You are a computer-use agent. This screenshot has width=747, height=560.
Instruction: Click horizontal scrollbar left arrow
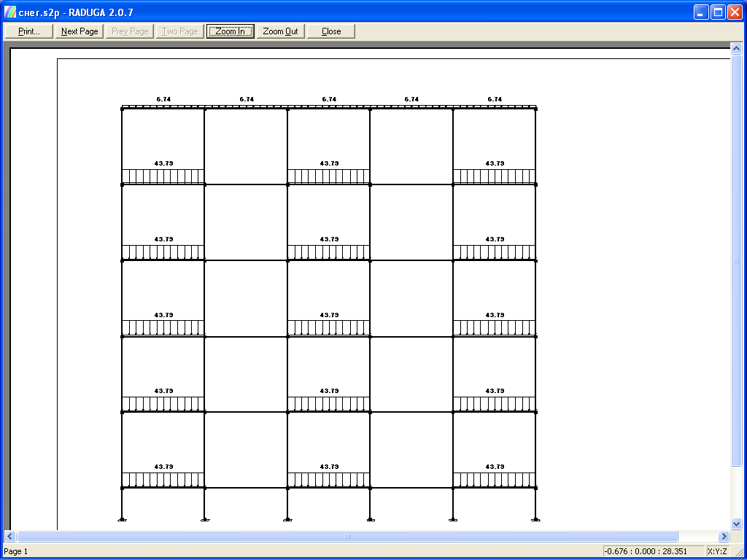pos(10,536)
